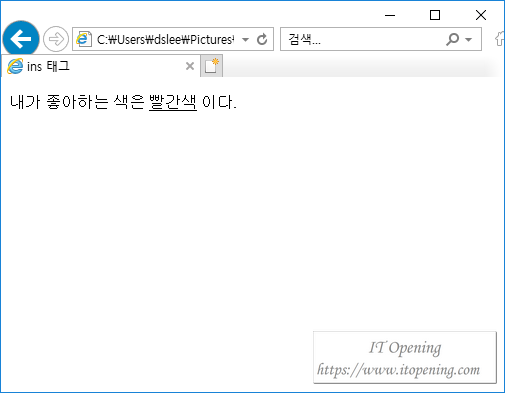Image resolution: width=505 pixels, height=393 pixels.
Task: Expand the address bar autocomplete dropdown arrow
Action: 245,40
